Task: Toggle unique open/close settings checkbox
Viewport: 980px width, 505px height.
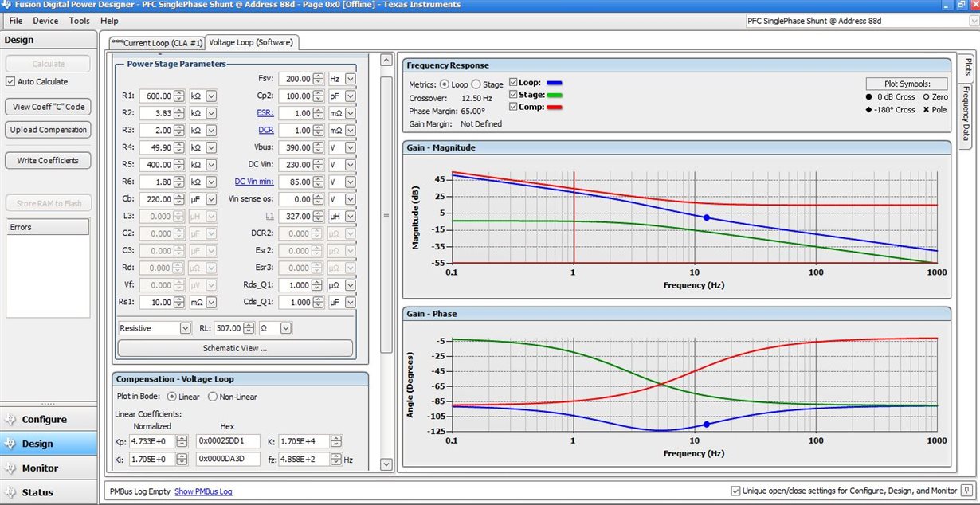Action: (x=735, y=491)
